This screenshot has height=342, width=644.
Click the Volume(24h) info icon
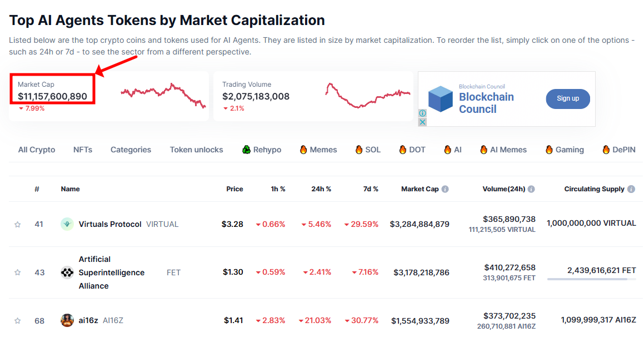tap(531, 189)
